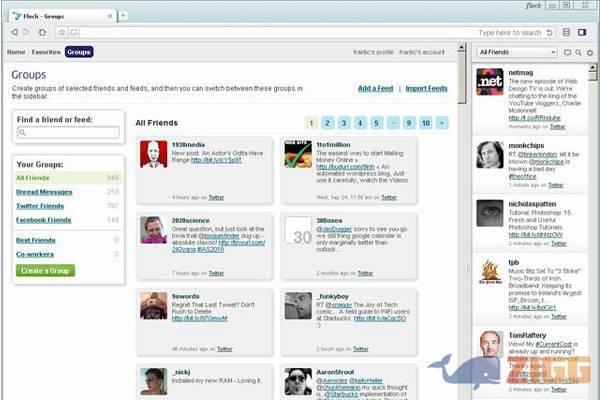Screen dimensions: 600x400
Task: Click the sidebar scrollbar up arrow
Action: coord(592,68)
